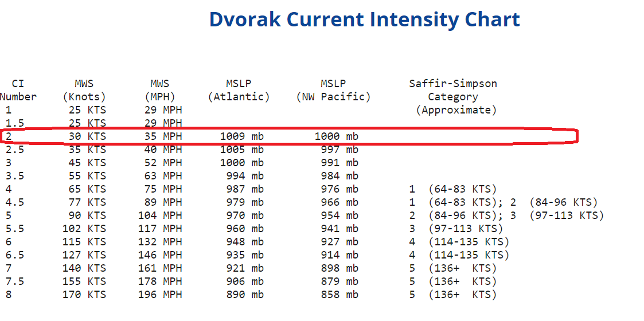644x321 pixels.
Task: Click the 35 MPH value
Action: [x=163, y=136]
